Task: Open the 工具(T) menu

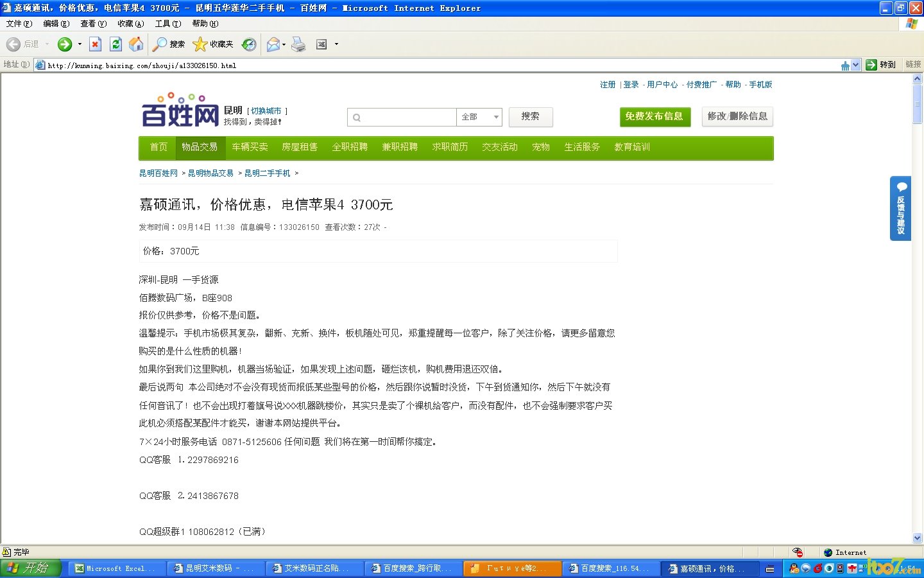Action: (168, 24)
